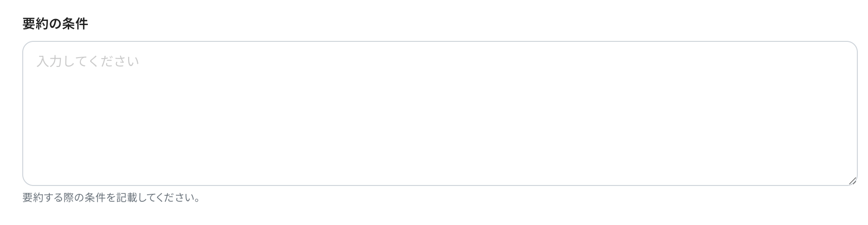
Task: Click the 入力してください placeholder text
Action: tap(88, 61)
